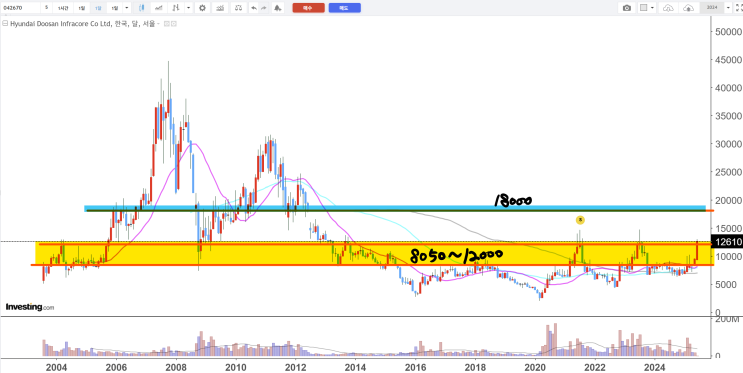Click the 20000 price axis label
Image resolution: width=743 pixels, height=373 pixels.
click(x=728, y=200)
